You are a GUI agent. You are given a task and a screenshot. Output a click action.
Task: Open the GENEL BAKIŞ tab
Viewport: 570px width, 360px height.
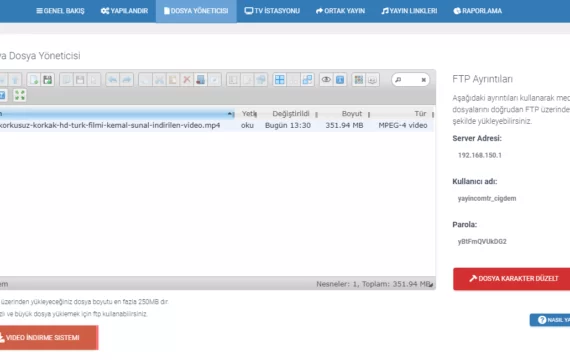pos(60,11)
